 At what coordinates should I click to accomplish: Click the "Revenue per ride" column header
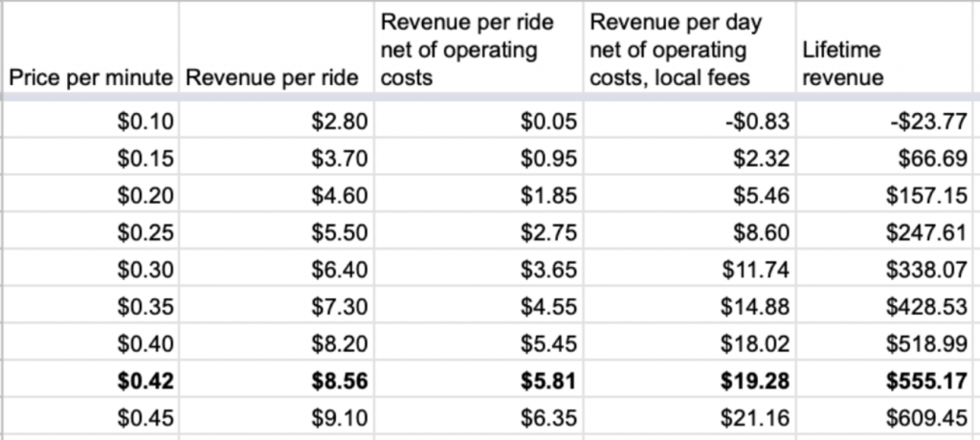click(x=273, y=77)
